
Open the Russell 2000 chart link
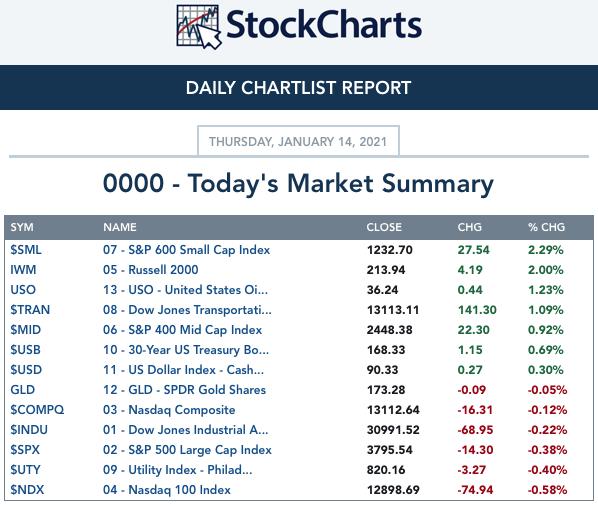[151, 270]
